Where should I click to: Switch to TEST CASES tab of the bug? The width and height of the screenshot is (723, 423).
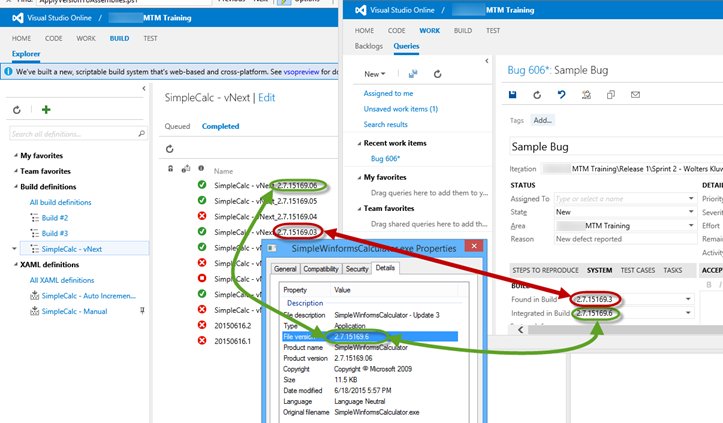pyautogui.click(x=638, y=270)
